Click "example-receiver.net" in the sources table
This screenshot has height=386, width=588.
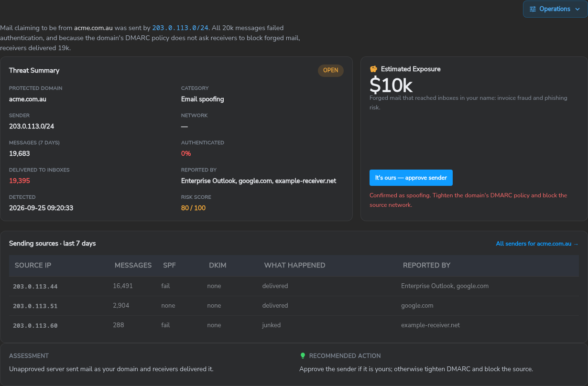pos(430,325)
